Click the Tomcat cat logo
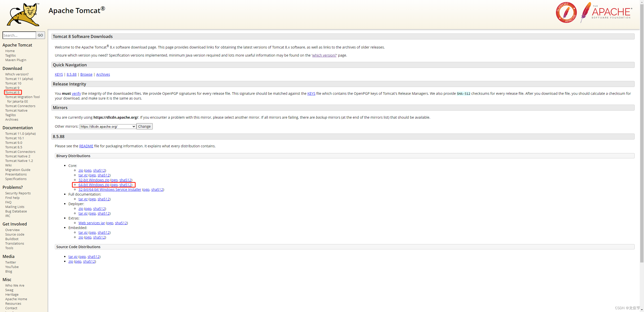This screenshot has height=312, width=644. 23,14
